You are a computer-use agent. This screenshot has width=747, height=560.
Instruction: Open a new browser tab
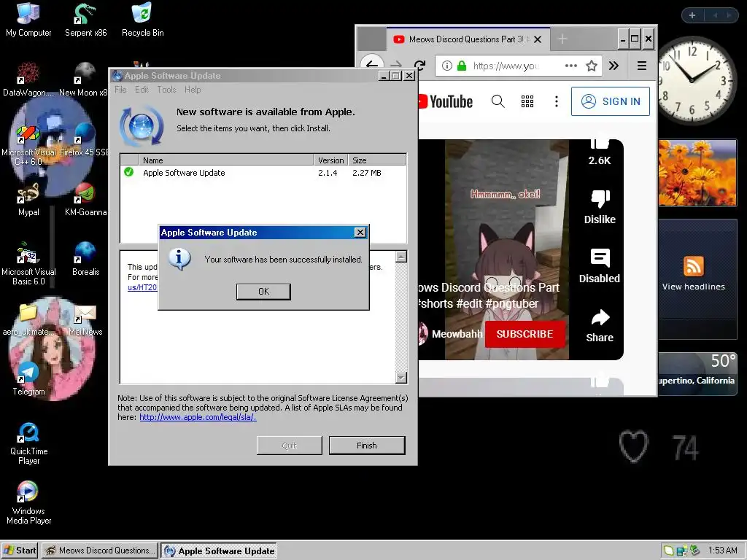[x=562, y=39]
